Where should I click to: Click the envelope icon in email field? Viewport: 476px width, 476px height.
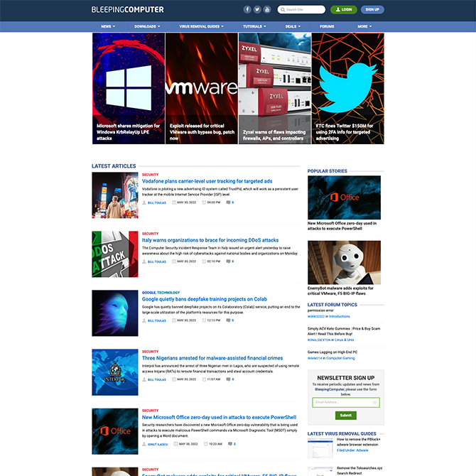(374, 403)
